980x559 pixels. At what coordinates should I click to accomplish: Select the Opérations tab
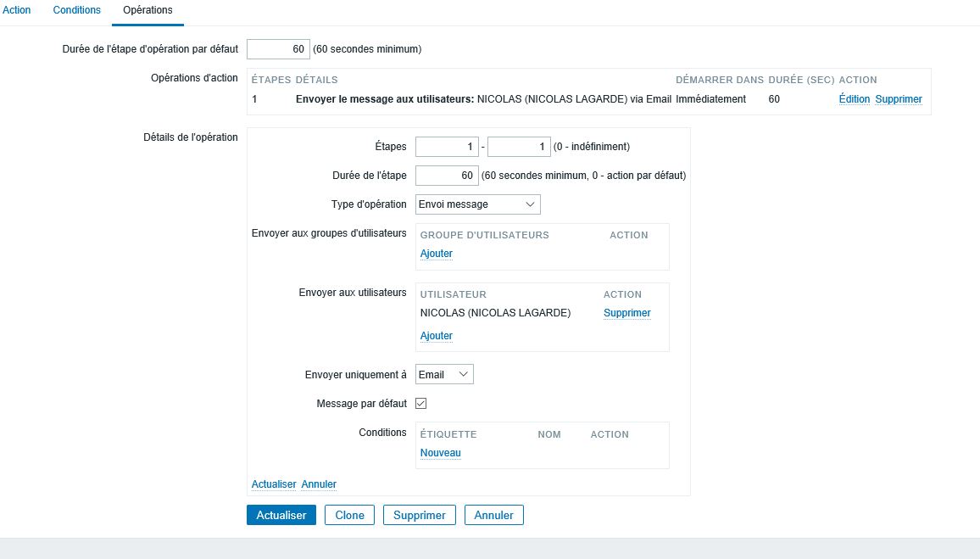pos(148,10)
